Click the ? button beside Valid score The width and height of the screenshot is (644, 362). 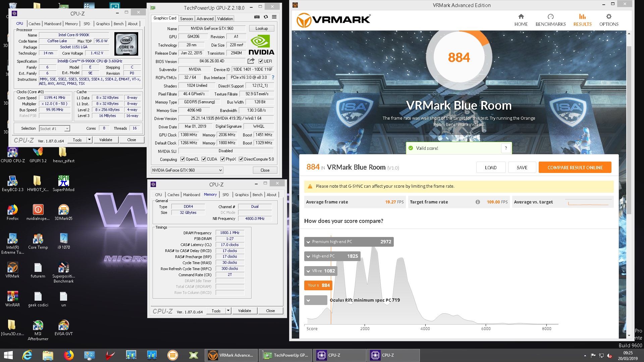tap(506, 148)
